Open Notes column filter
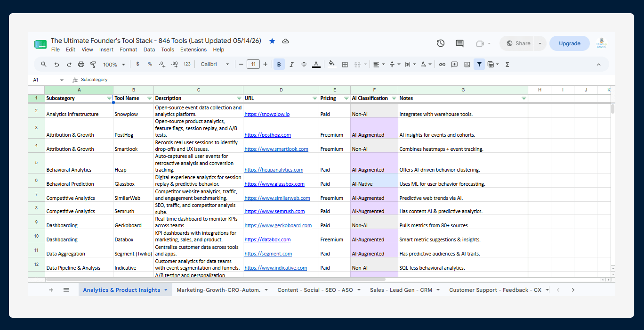Image resolution: width=644 pixels, height=330 pixels. 524,99
